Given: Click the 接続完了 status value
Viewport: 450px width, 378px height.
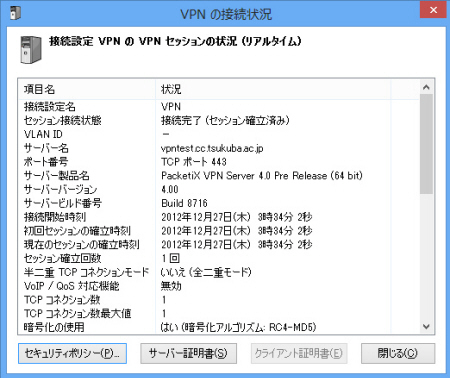Looking at the screenshot, I should (x=225, y=120).
